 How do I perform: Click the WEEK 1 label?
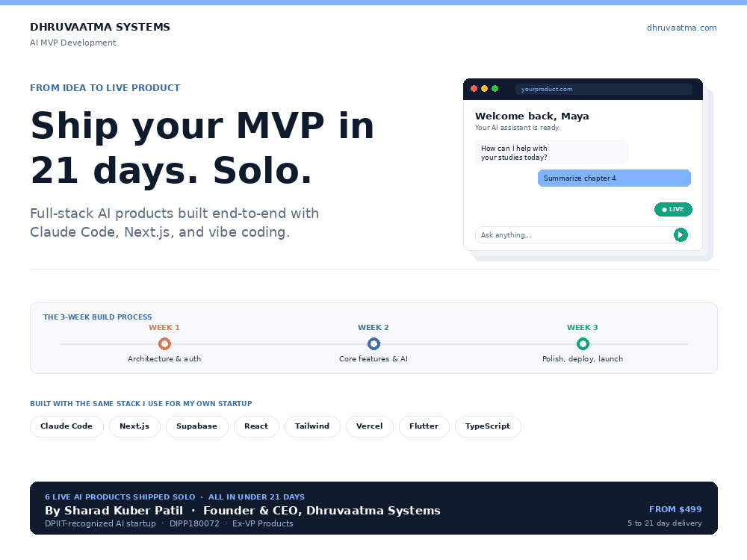164,328
